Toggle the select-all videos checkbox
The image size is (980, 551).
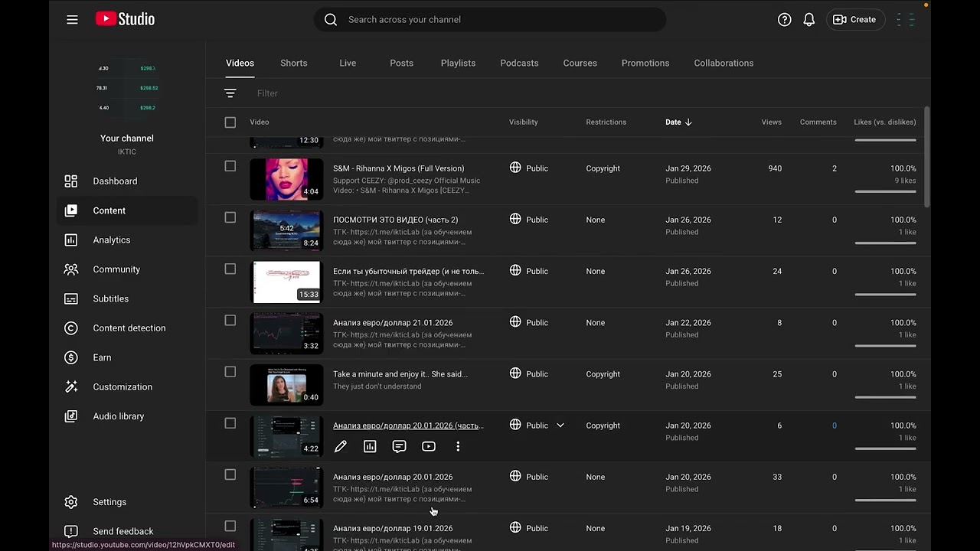(230, 122)
